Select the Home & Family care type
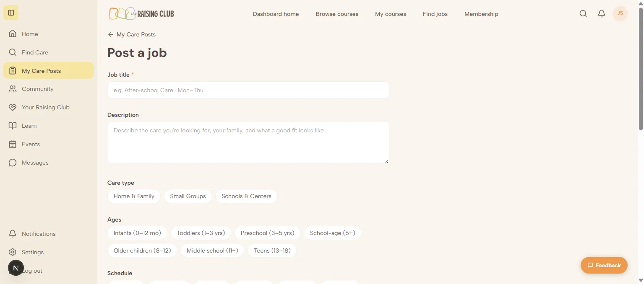644x284 pixels. (134, 196)
